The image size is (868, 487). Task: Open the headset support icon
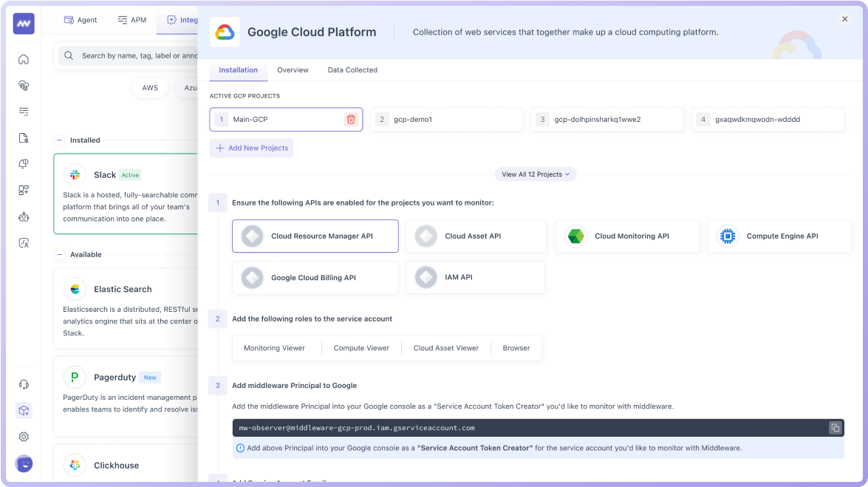tap(24, 384)
